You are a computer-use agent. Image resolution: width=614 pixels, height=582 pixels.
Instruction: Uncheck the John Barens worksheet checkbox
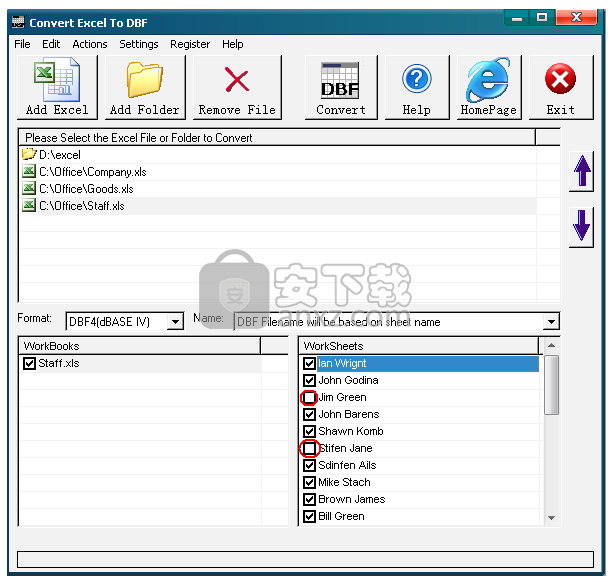(309, 414)
